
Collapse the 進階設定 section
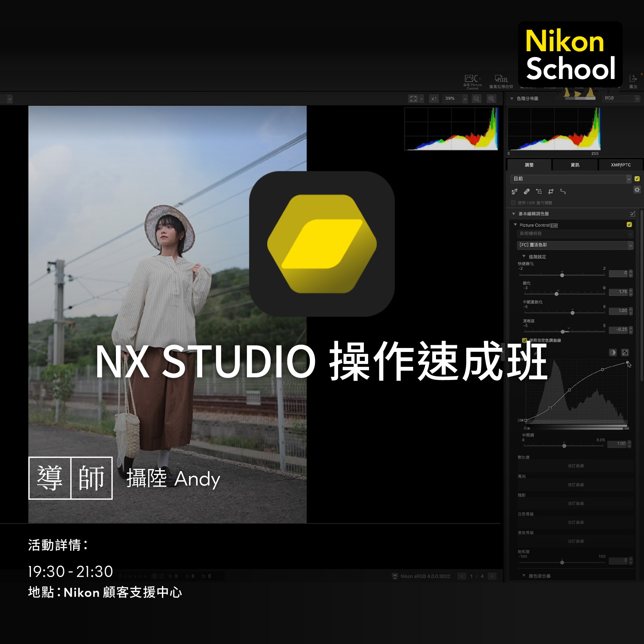pyautogui.click(x=524, y=256)
